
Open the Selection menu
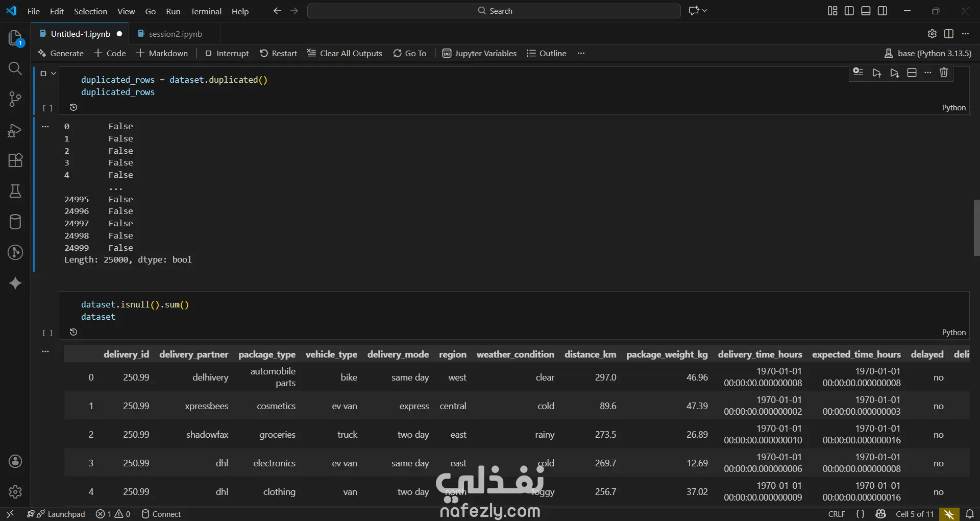[90, 11]
